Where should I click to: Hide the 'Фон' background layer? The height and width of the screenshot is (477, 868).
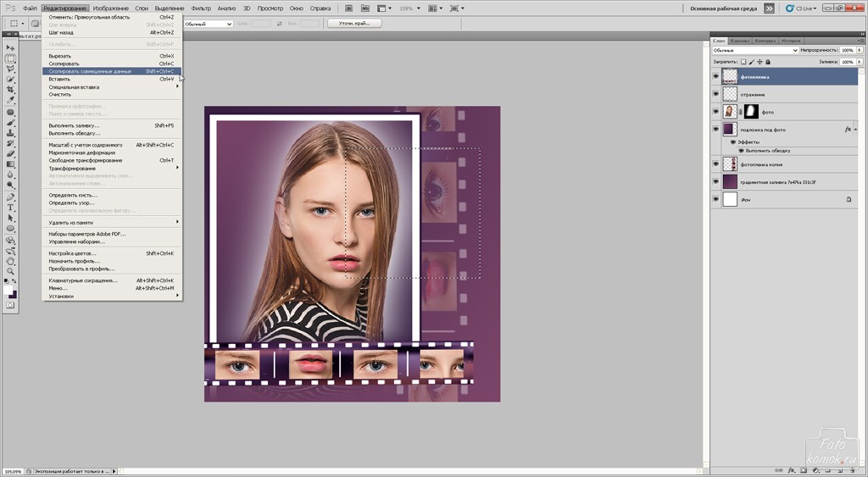715,200
